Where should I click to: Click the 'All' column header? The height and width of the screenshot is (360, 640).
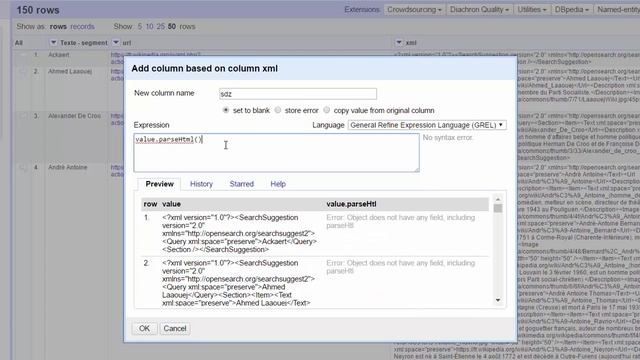[19, 43]
